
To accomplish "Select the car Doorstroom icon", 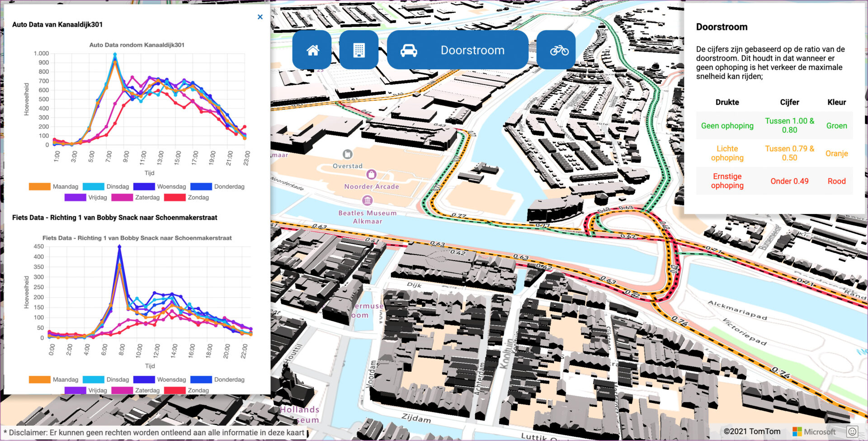I will point(409,50).
